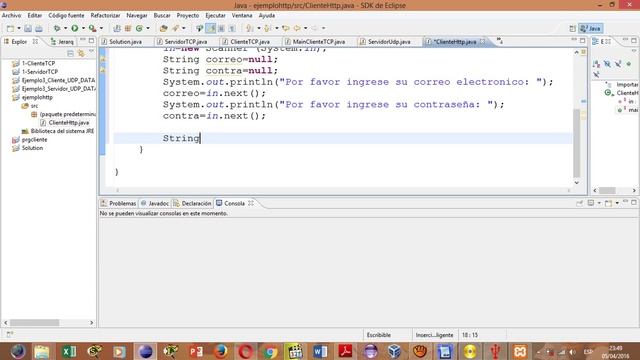This screenshot has width=640, height=360.
Task: Open New class dropdown arrow
Action: tap(148, 28)
